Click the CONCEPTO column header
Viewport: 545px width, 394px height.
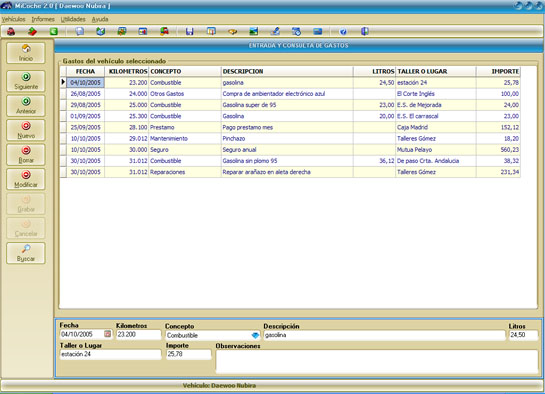(185, 71)
